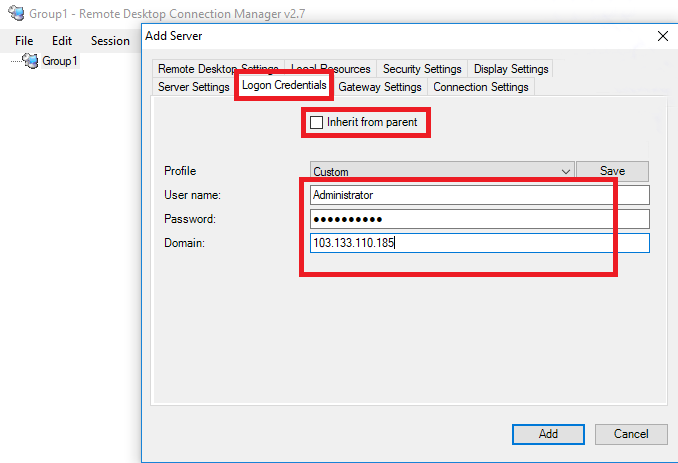Click the Cancel button
The height and width of the screenshot is (463, 678).
click(631, 434)
